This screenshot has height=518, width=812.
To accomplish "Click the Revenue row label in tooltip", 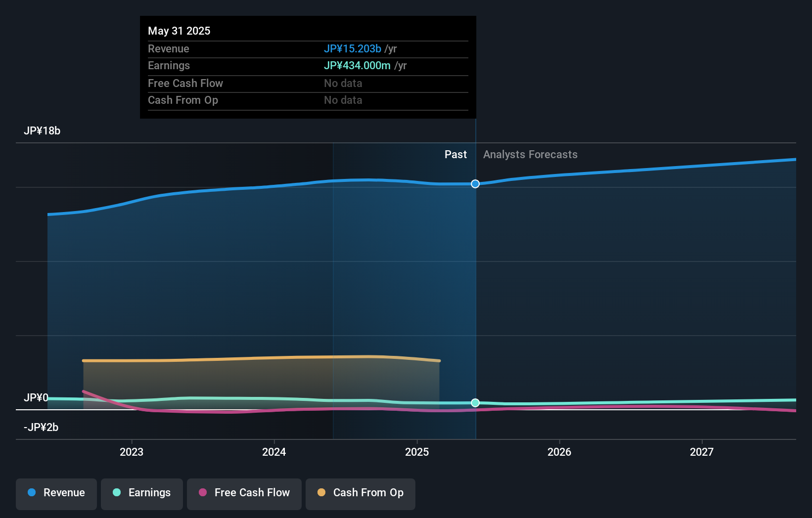I will pos(169,49).
